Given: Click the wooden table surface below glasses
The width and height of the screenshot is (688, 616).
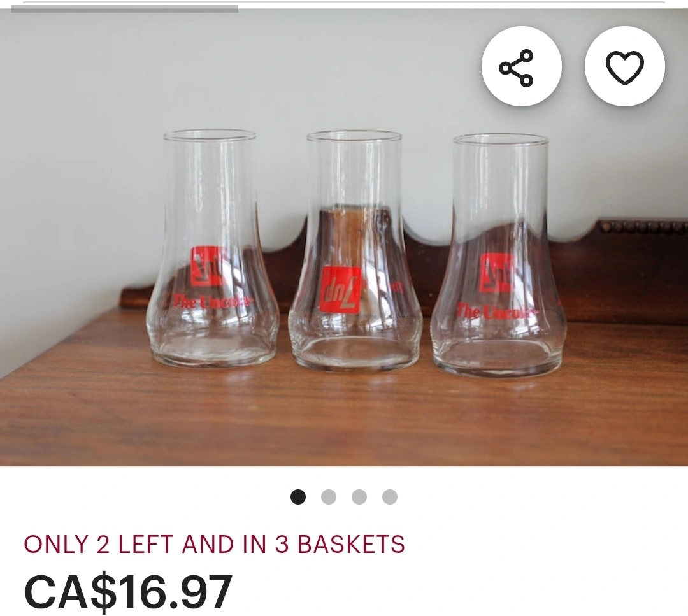Looking at the screenshot, I should point(344,417).
